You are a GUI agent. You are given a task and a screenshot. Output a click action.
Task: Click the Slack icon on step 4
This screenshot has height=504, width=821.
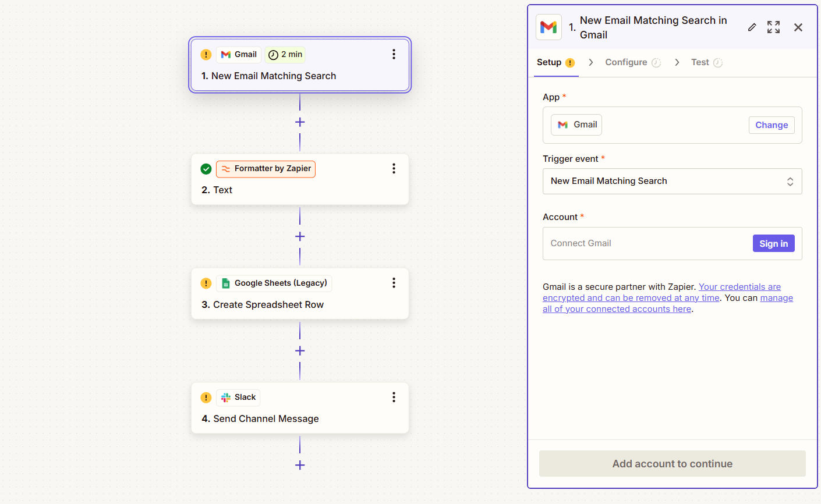click(x=227, y=397)
